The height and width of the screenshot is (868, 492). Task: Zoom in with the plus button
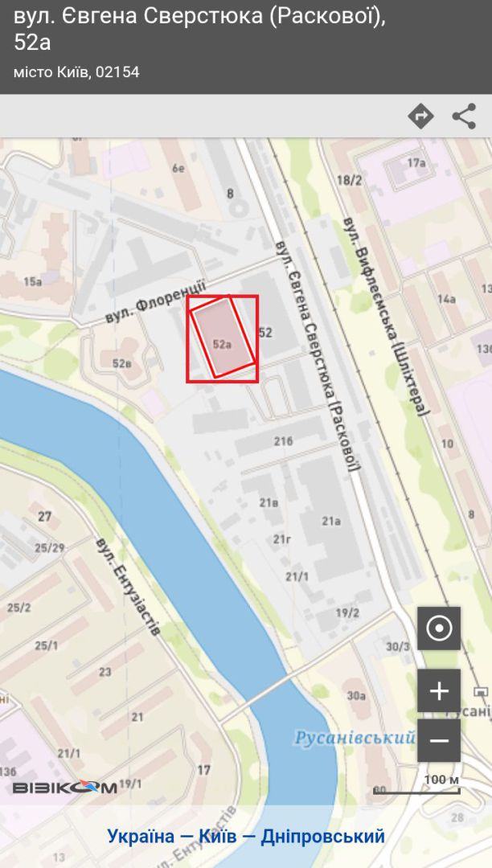click(x=439, y=691)
